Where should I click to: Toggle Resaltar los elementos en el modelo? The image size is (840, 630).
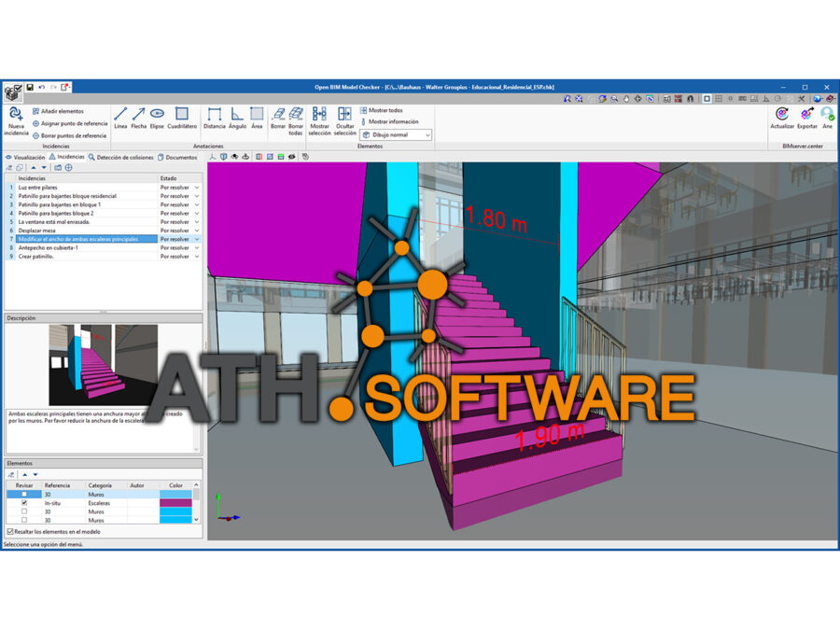click(10, 532)
